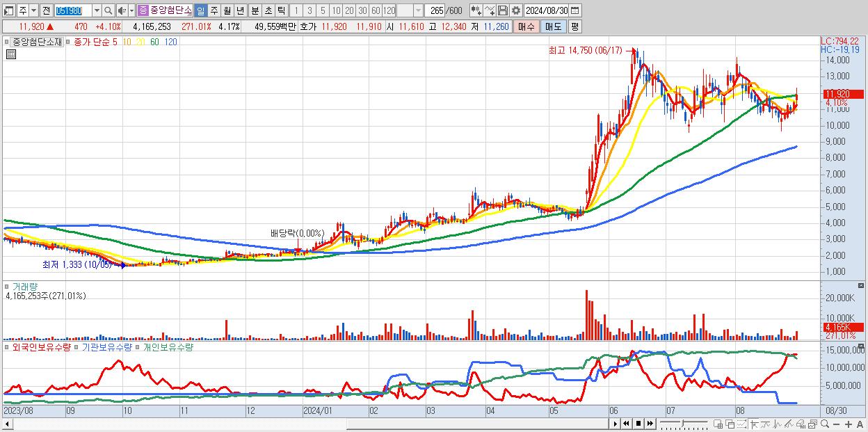The height and width of the screenshot is (432, 868).
Task: Click the fast-forward button in bottom controls
Action: point(650,424)
